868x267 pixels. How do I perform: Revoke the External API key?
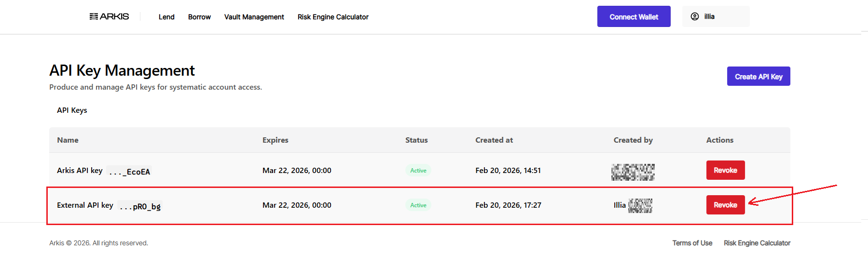click(725, 205)
